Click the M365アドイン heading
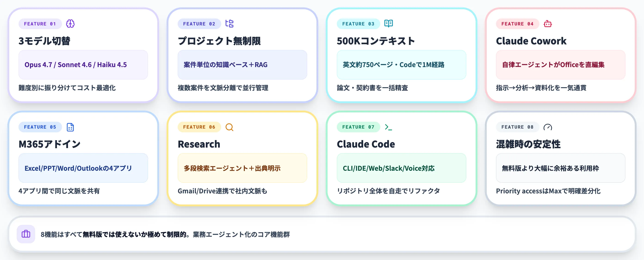The height and width of the screenshot is (260, 644). pyautogui.click(x=50, y=144)
